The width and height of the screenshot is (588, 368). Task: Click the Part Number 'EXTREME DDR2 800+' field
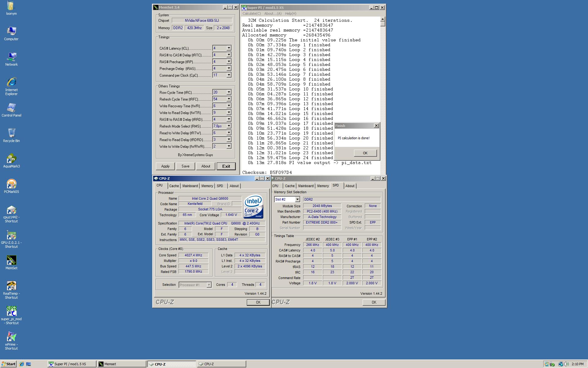click(x=322, y=222)
